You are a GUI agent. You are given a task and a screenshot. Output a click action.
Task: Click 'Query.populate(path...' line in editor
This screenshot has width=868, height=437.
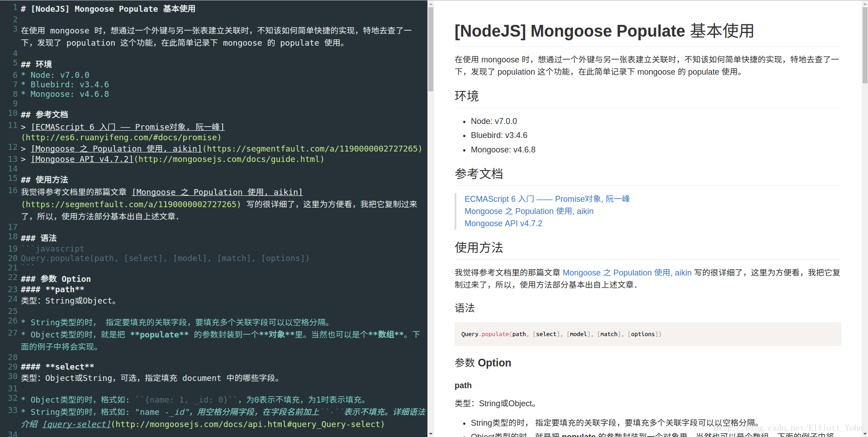point(165,258)
